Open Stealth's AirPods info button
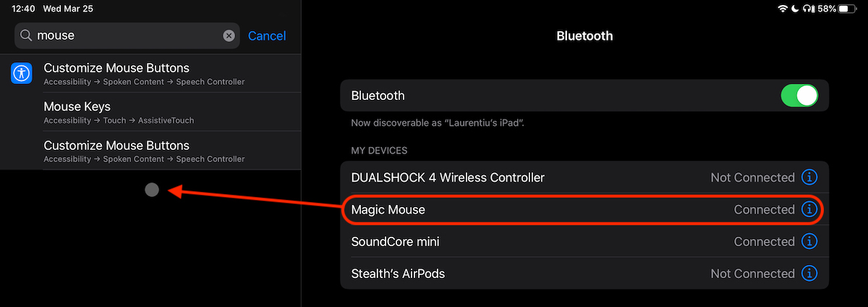868x307 pixels. pos(809,274)
